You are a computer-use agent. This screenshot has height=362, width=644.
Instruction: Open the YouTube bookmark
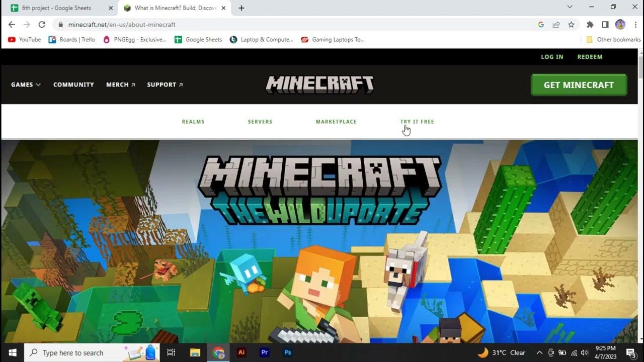point(24,39)
